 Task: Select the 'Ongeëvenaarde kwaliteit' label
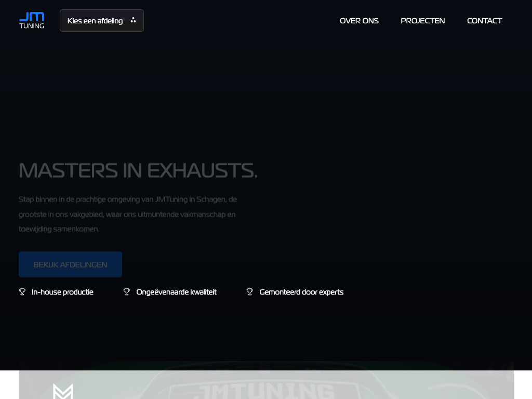tap(176, 292)
